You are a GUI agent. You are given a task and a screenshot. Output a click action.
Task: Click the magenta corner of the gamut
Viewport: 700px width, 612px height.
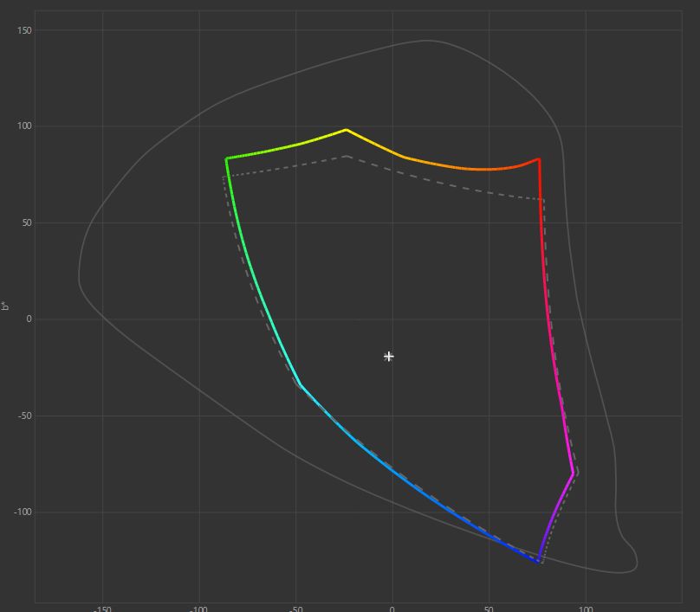[x=574, y=473]
